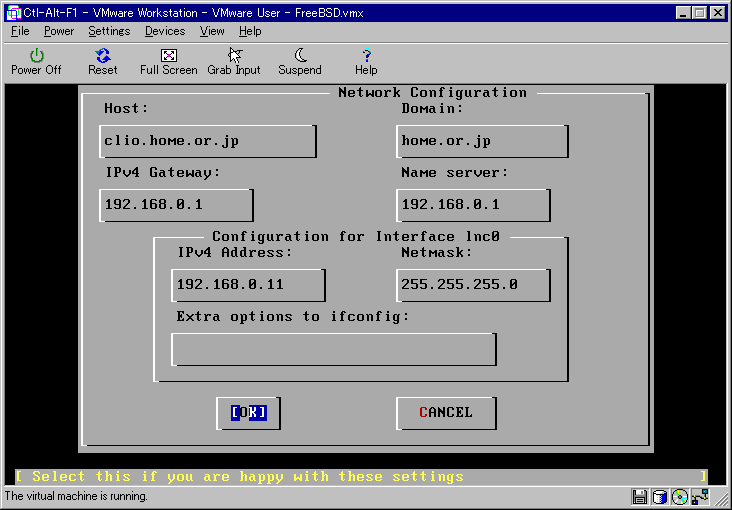732x510 pixels.
Task: Click the Help toolbar icon
Action: coord(366,61)
